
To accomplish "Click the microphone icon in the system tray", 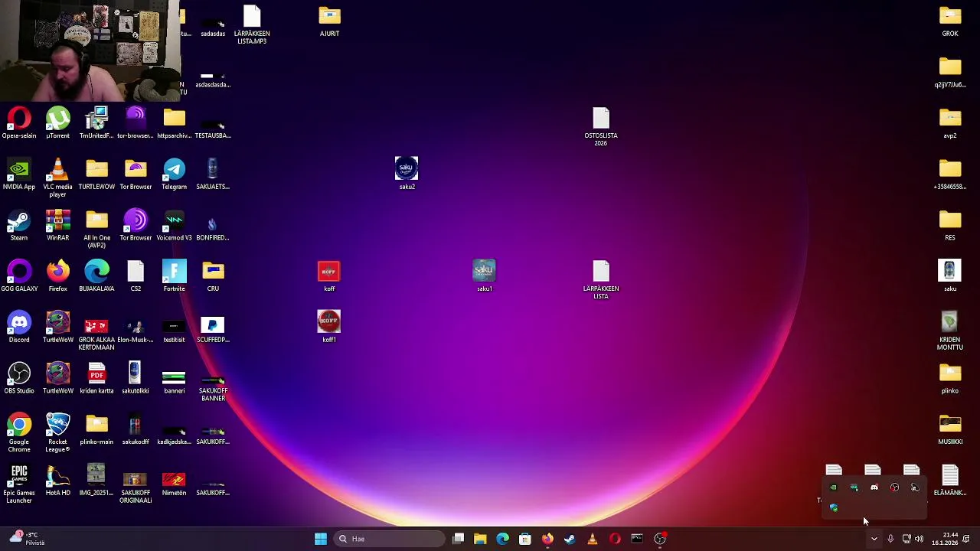I will pyautogui.click(x=890, y=539).
